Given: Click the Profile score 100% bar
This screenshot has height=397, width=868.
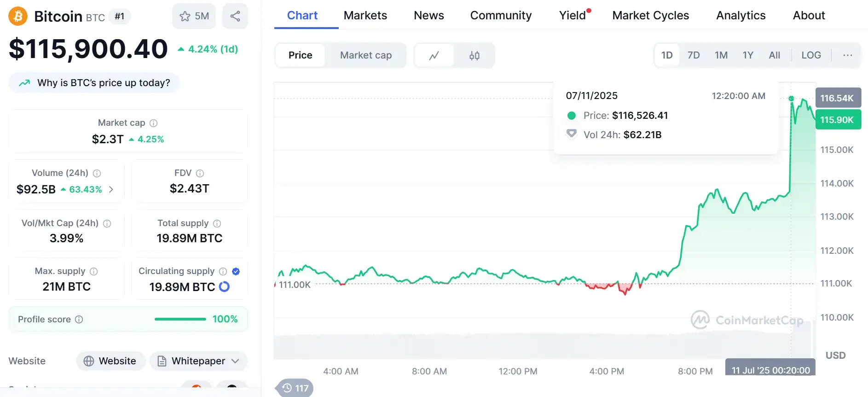Looking at the screenshot, I should pyautogui.click(x=180, y=319).
